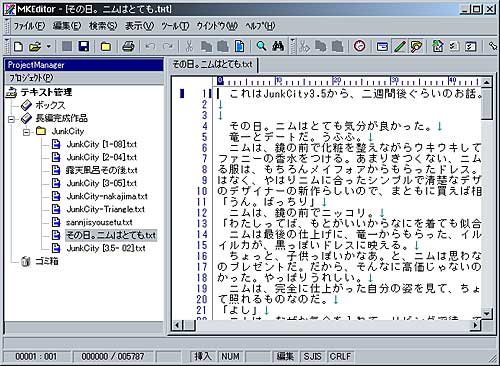Open the 編集(E) menu
The image size is (500, 366).
coord(67,26)
